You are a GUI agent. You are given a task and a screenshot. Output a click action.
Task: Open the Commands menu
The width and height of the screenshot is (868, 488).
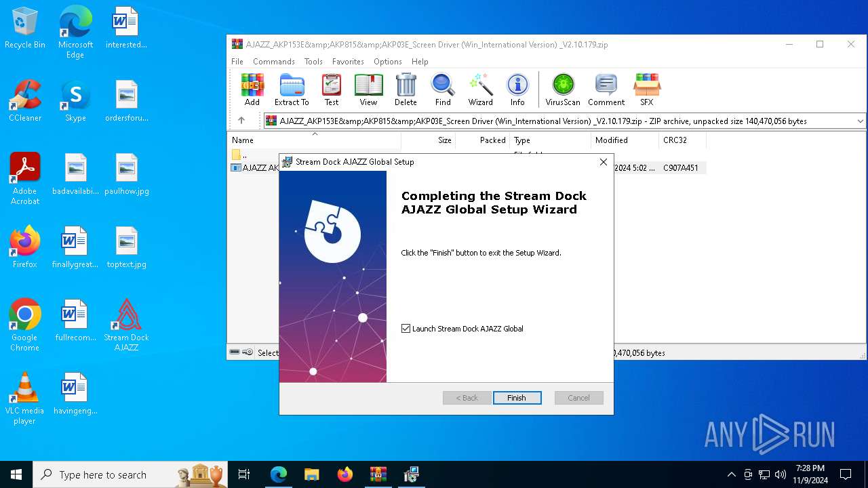(x=274, y=62)
